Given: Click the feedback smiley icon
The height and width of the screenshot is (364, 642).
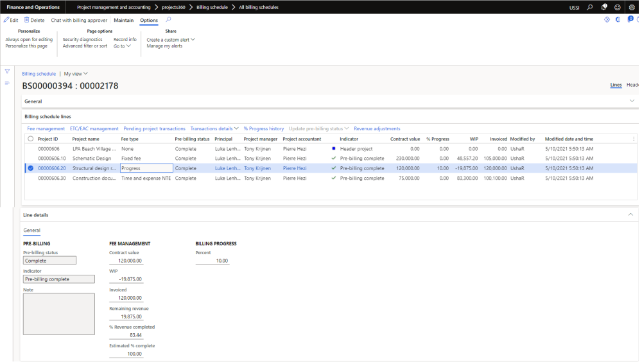Looking at the screenshot, I should [618, 7].
